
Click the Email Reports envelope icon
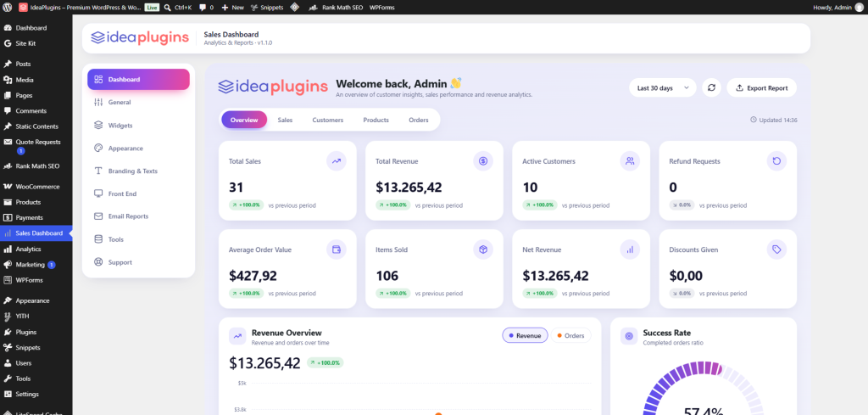tap(98, 216)
